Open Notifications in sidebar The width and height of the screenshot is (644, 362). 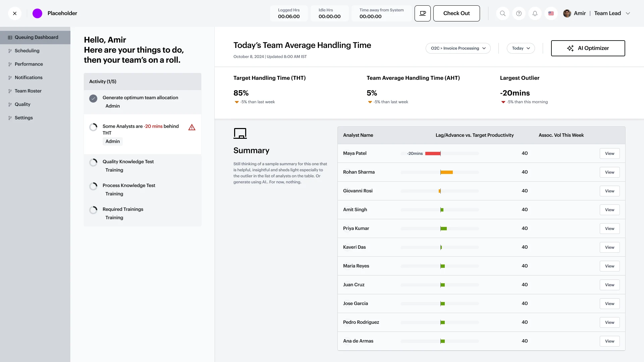(x=35, y=78)
